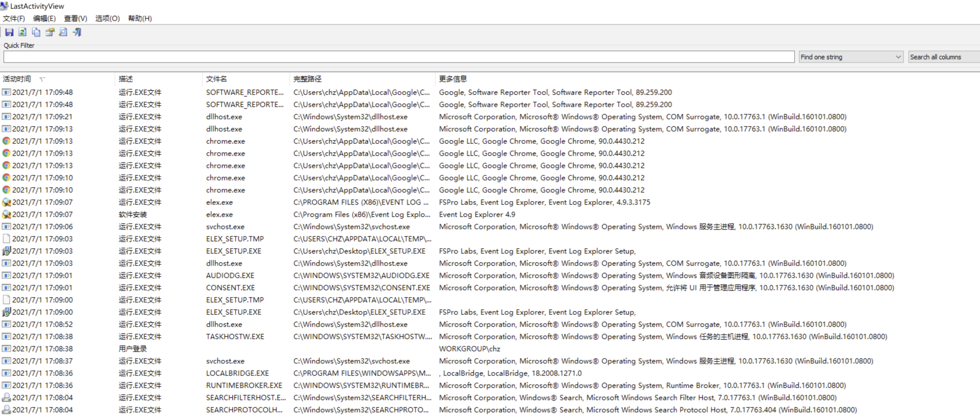Click the 文件名 column header
Viewport: 980px width, 417px height.
216,79
